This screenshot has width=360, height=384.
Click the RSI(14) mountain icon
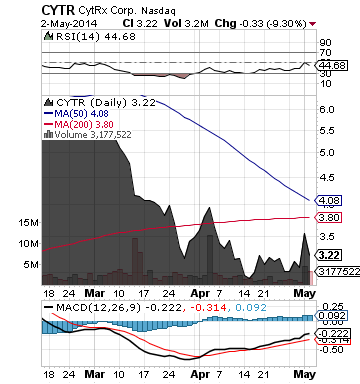[x=49, y=36]
